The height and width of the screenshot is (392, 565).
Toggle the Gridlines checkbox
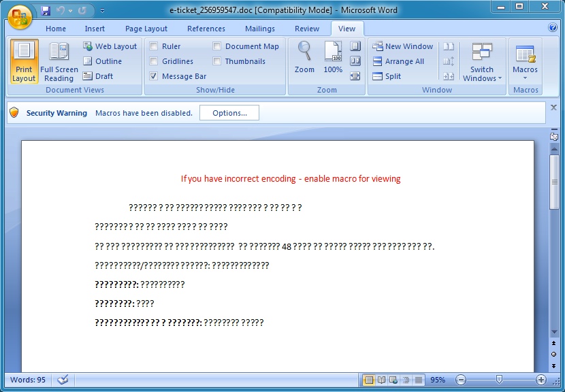[154, 61]
